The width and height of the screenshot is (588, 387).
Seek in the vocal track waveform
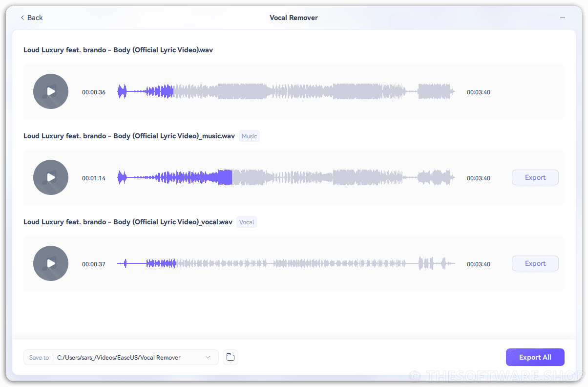tap(286, 264)
